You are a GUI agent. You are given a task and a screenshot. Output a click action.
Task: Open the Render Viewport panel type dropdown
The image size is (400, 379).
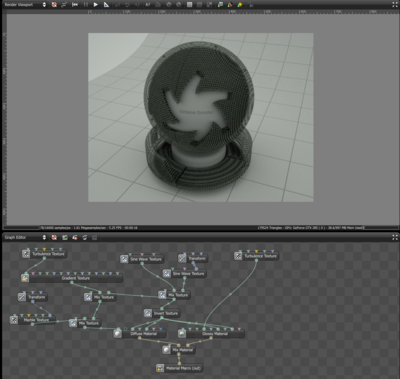[25, 4]
